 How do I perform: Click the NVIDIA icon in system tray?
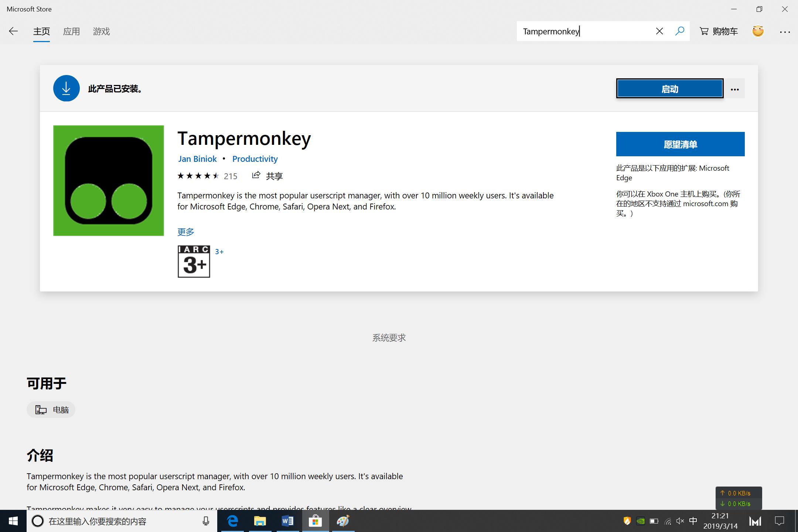(x=640, y=521)
